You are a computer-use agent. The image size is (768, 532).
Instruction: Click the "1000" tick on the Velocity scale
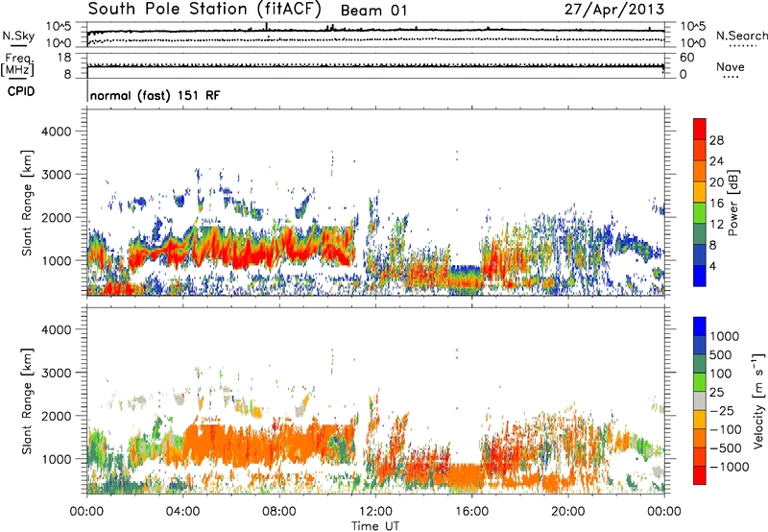click(724, 336)
